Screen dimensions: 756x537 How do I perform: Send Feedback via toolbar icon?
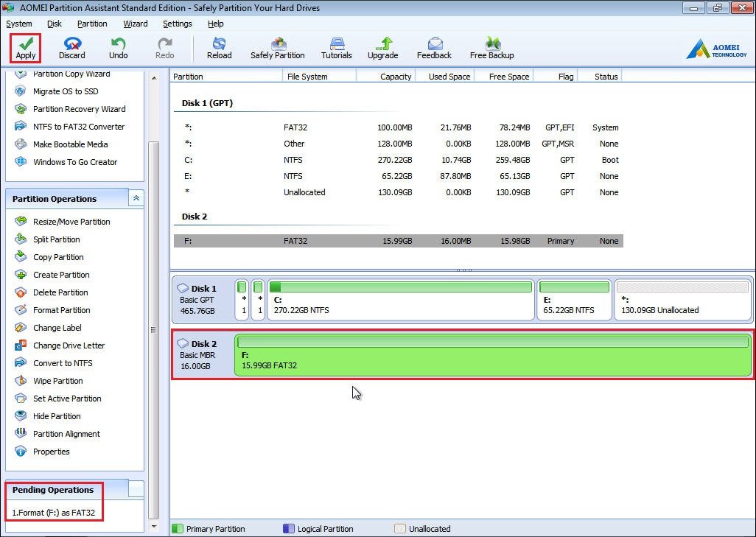click(434, 44)
